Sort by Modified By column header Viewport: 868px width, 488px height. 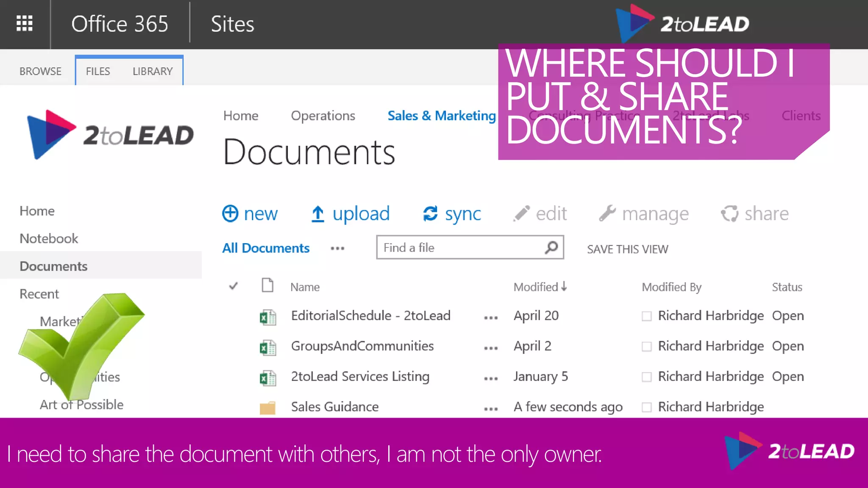coord(672,287)
